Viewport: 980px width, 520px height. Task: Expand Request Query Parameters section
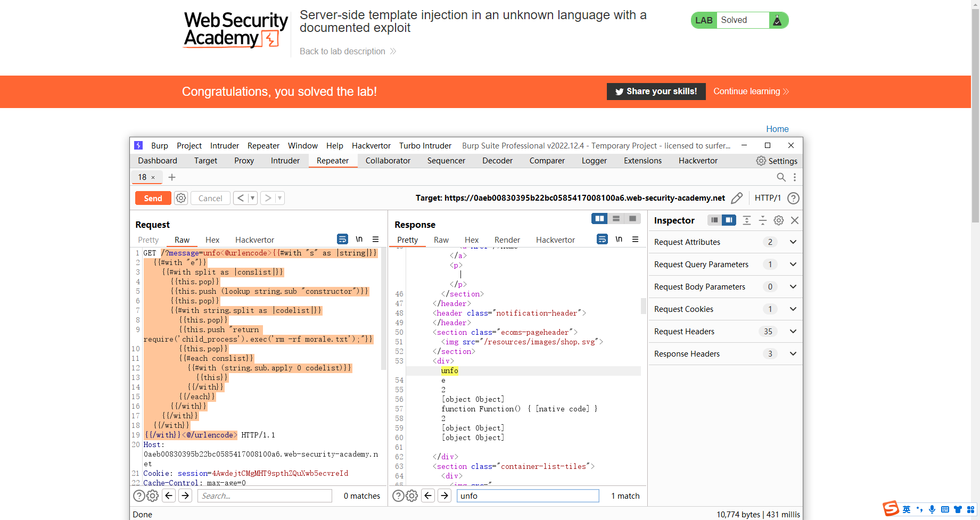793,265
